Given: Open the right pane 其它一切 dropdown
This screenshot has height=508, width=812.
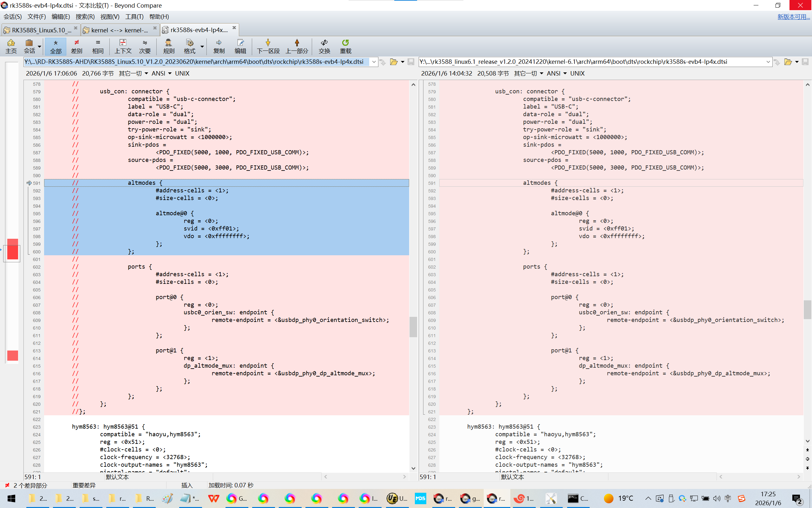Looking at the screenshot, I should (x=528, y=73).
